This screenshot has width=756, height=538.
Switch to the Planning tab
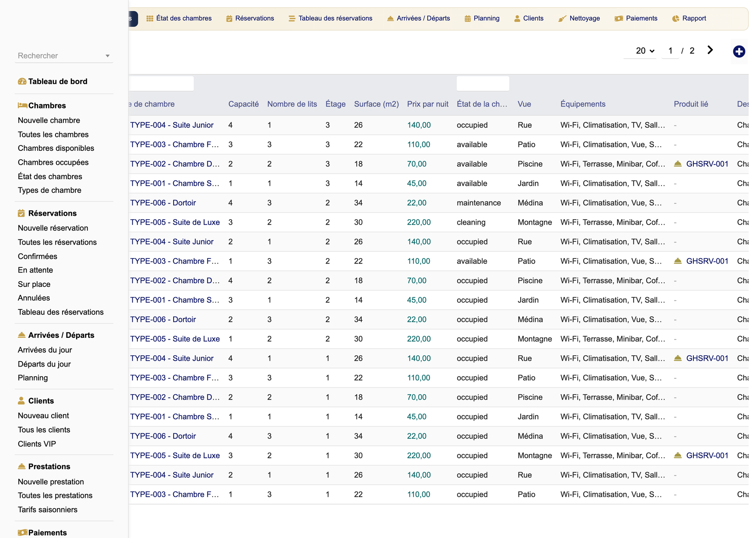482,18
